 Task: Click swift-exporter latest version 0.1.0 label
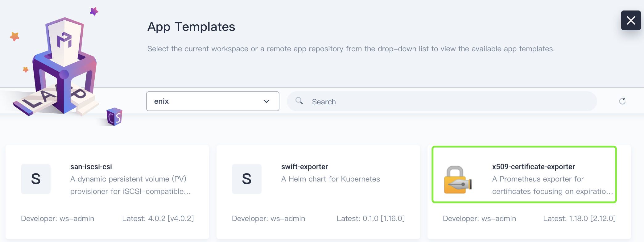coord(370,219)
